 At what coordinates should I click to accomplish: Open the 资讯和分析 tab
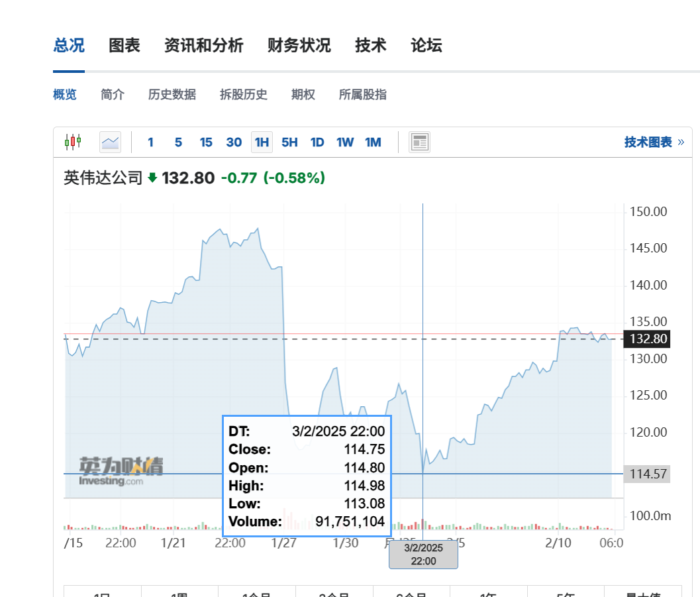pyautogui.click(x=204, y=46)
